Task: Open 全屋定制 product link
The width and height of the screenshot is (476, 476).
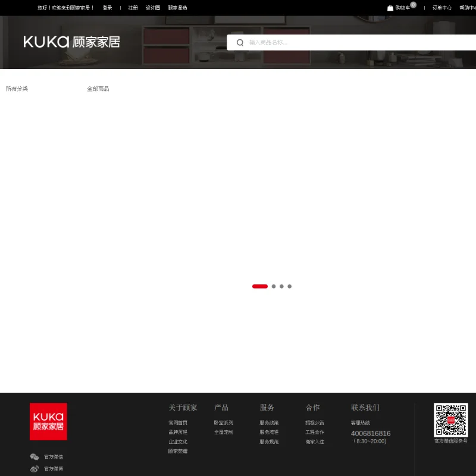Action: click(224, 432)
